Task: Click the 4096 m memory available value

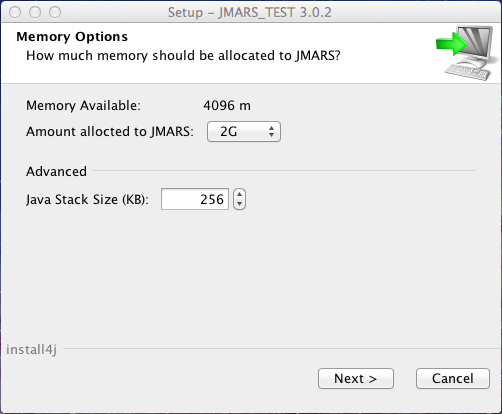Action: (227, 106)
